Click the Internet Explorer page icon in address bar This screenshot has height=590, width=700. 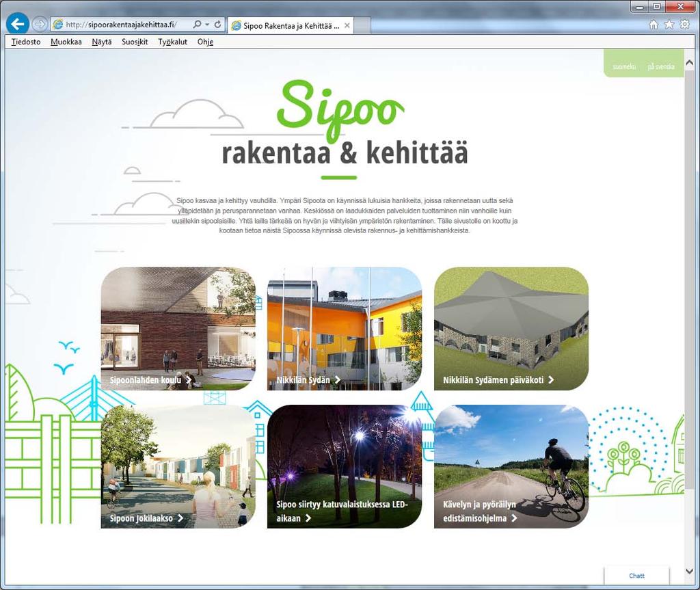[x=57, y=25]
